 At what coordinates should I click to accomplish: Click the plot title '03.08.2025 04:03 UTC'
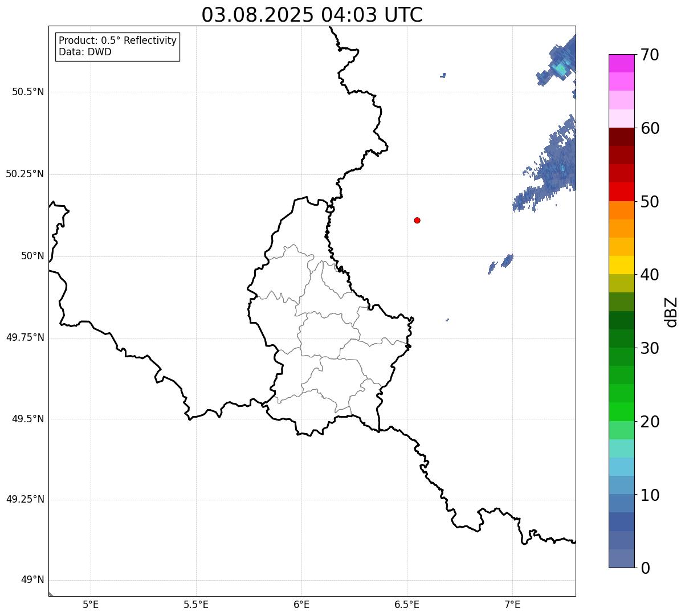point(312,14)
